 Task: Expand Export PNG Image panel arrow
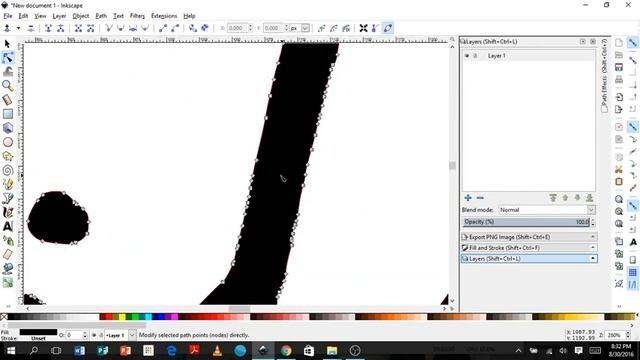[x=593, y=237]
